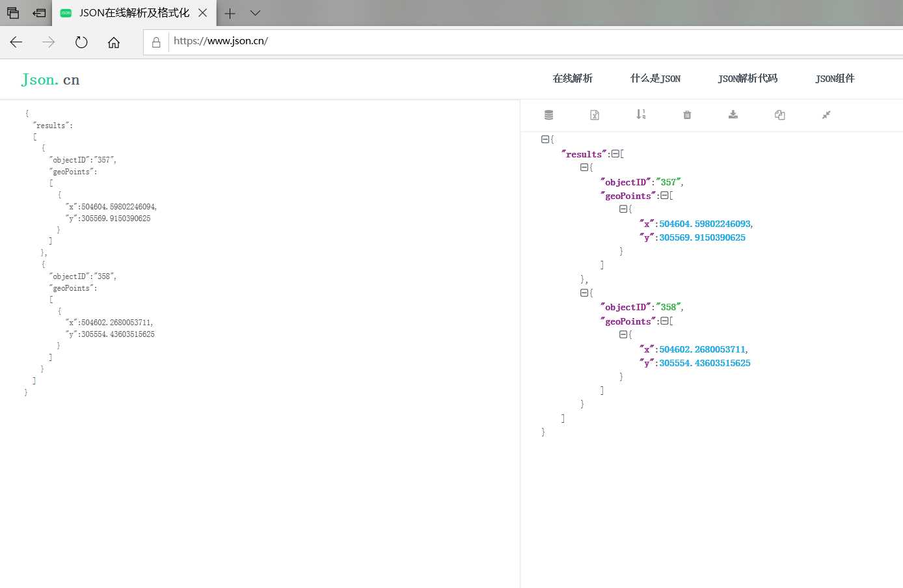Click the file X (XML convert) icon
The image size is (903, 588).
coord(595,115)
